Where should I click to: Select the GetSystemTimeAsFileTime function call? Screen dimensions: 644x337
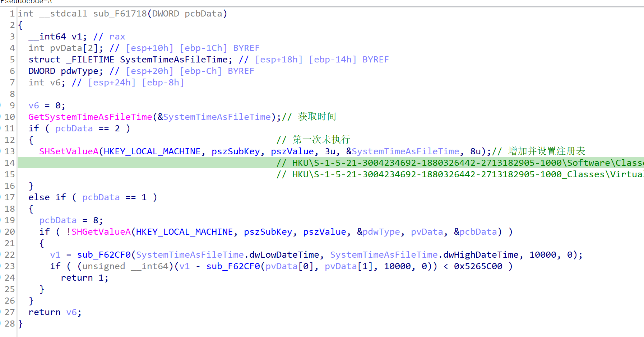tap(90, 117)
